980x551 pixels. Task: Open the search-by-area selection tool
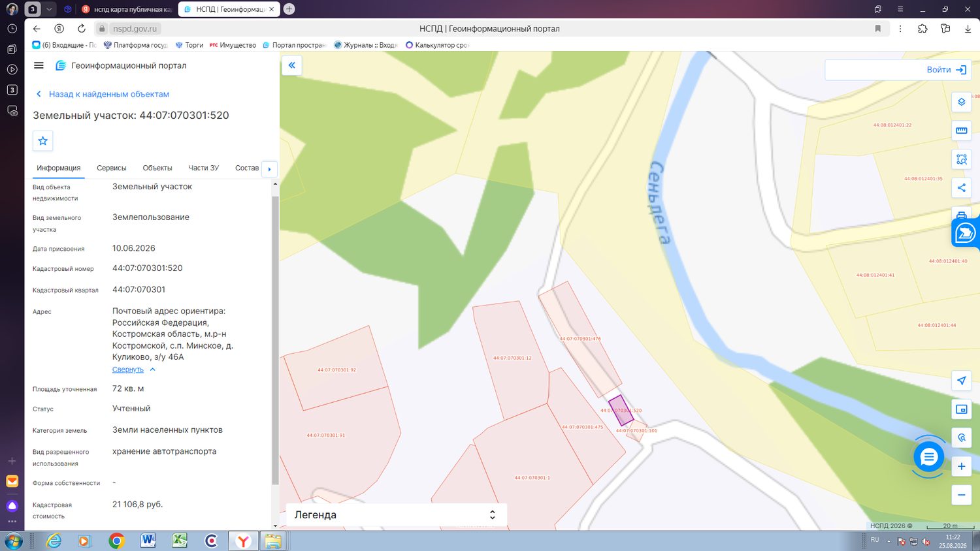pos(961,159)
